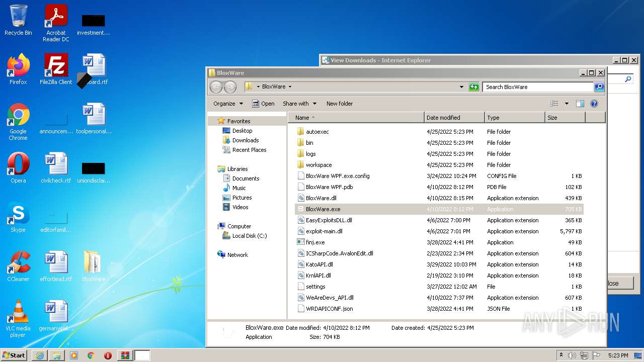The width and height of the screenshot is (644, 362).
Task: Open Windows Explorer taskbar button
Action: tap(57, 355)
